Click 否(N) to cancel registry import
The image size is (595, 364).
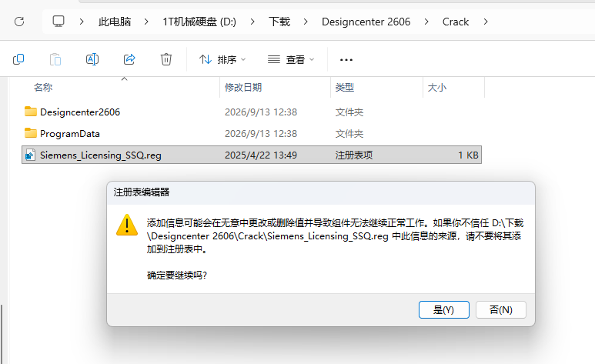(501, 309)
